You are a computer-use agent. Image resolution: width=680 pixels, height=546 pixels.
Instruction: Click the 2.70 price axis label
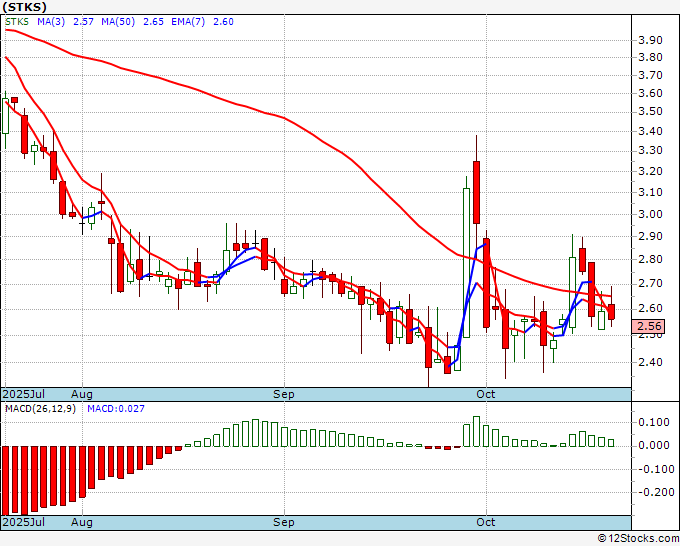pos(651,284)
